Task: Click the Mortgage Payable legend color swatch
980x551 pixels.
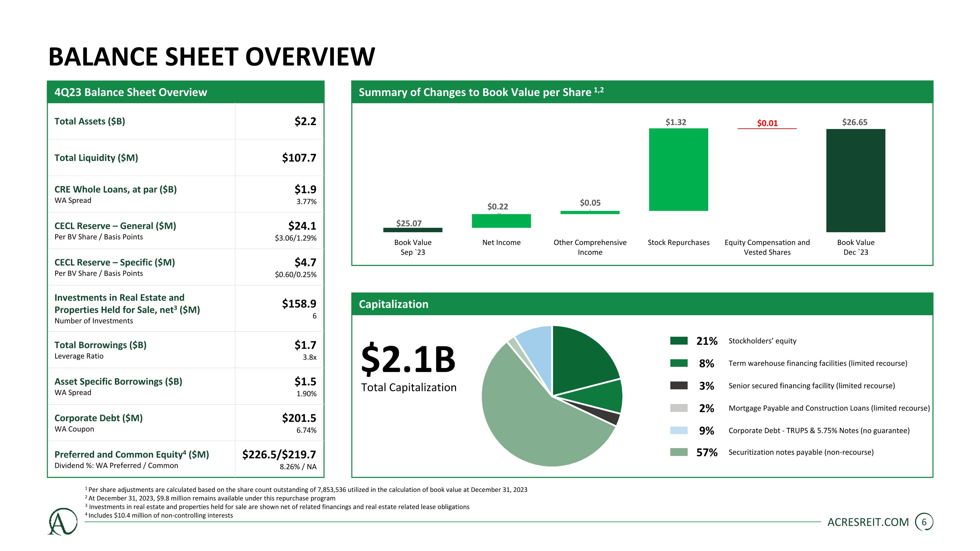Action: [x=679, y=408]
